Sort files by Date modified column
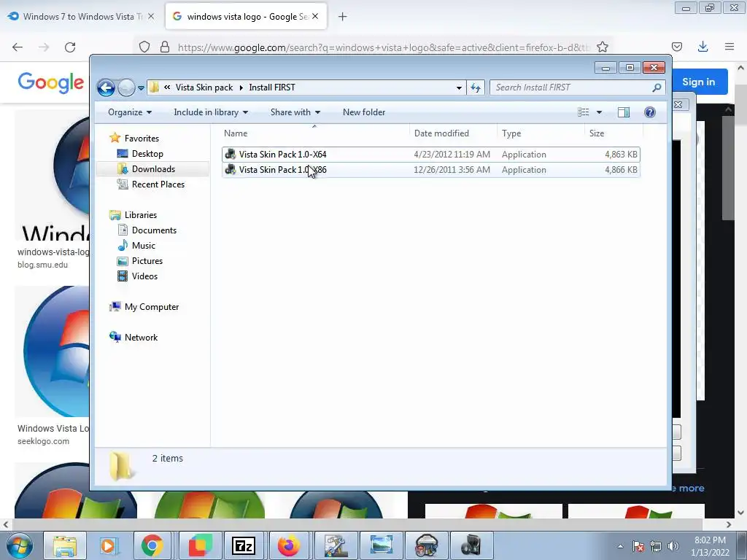 coord(452,133)
